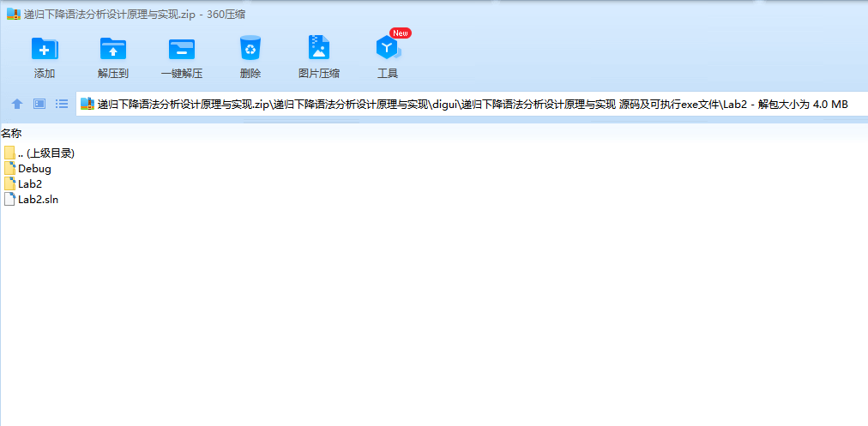Viewport: 868px width, 426px height.
Task: Select the Debug folder
Action: click(27, 169)
